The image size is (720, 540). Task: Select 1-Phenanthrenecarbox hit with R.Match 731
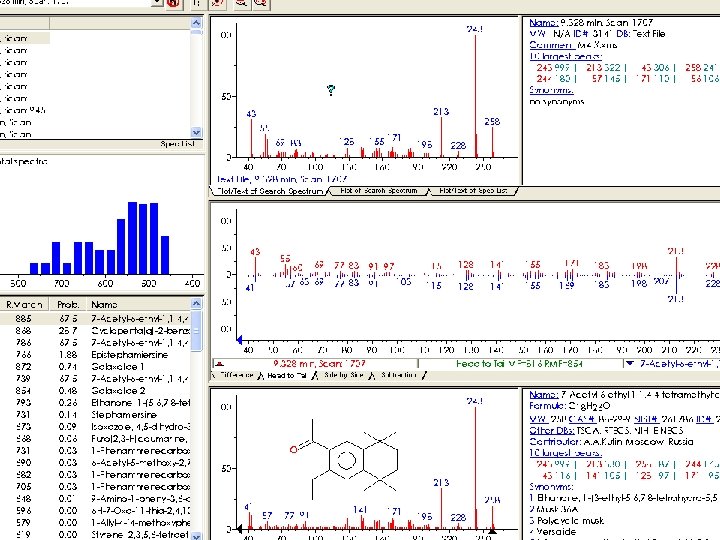[x=95, y=450]
